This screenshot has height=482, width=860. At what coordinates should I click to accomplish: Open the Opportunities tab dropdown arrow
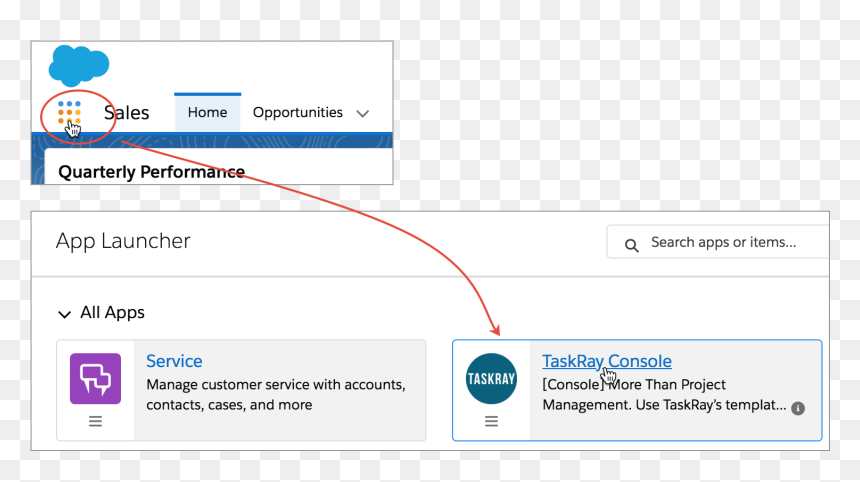point(363,114)
